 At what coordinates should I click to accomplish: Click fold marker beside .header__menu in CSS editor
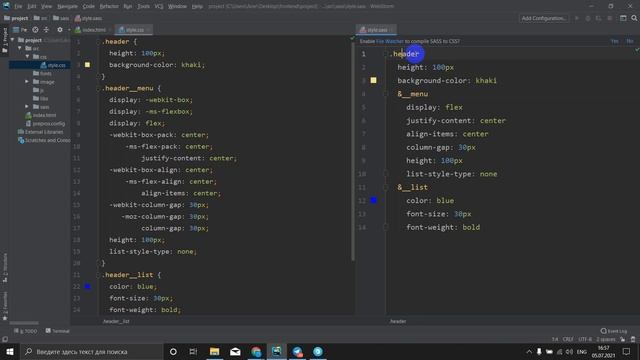point(98,88)
